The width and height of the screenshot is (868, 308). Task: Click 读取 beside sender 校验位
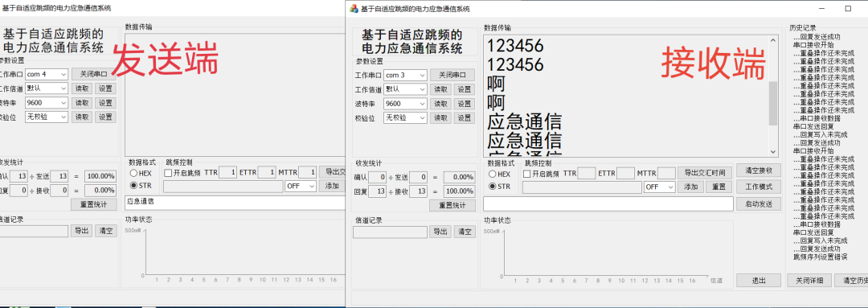82,117
